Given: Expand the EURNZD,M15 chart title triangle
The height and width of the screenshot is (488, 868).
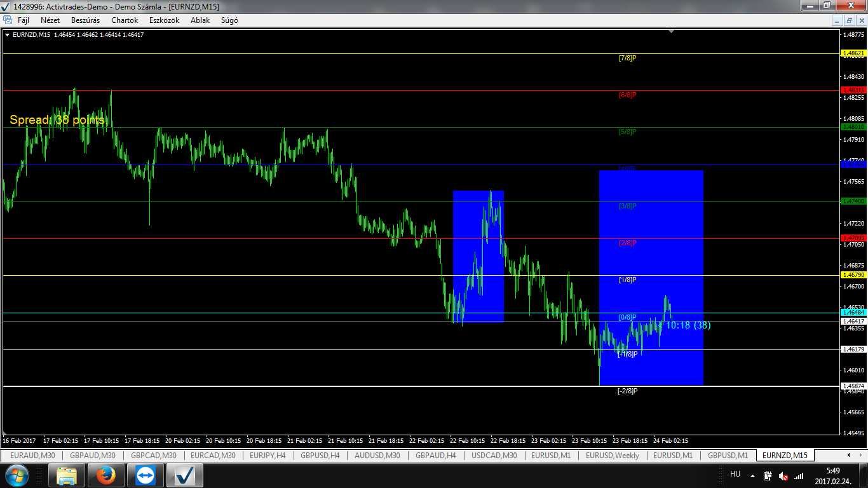Looking at the screenshot, I should point(8,35).
